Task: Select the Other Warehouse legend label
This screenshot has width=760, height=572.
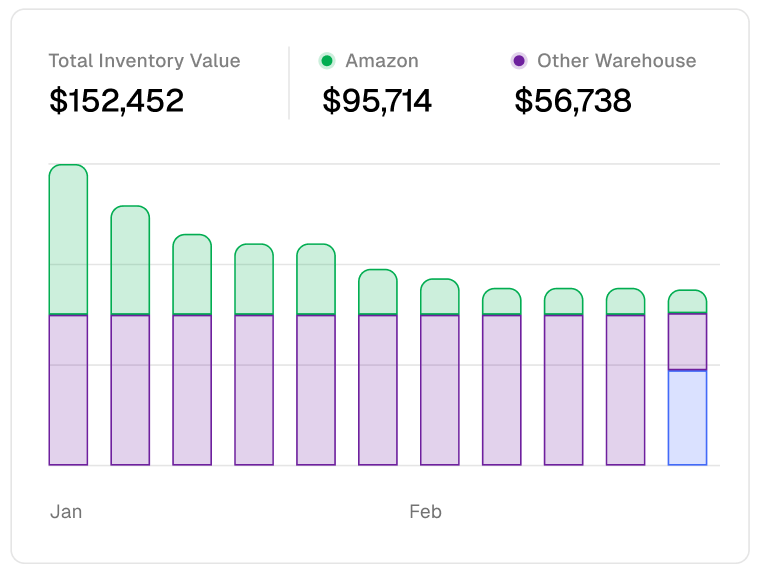Action: (x=616, y=61)
